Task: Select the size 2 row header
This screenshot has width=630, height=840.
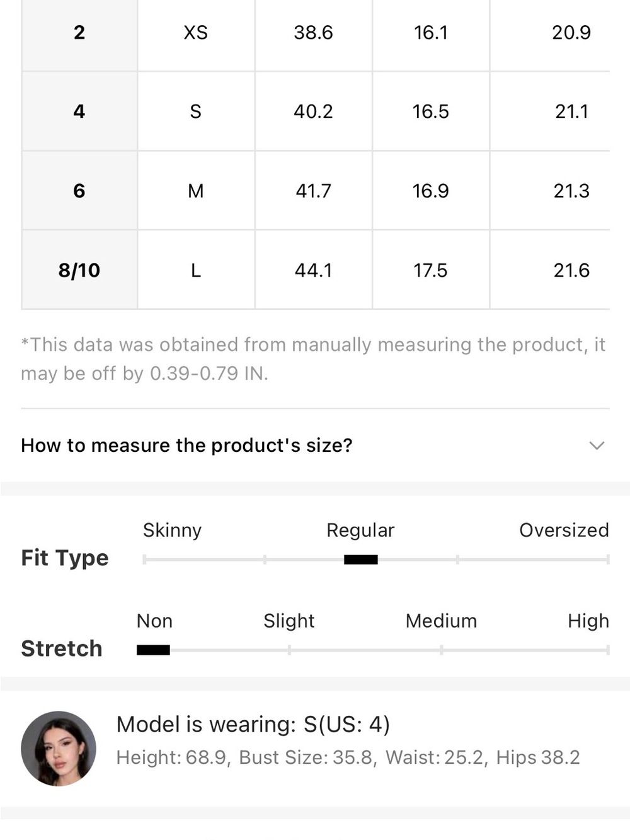Action: [x=79, y=32]
